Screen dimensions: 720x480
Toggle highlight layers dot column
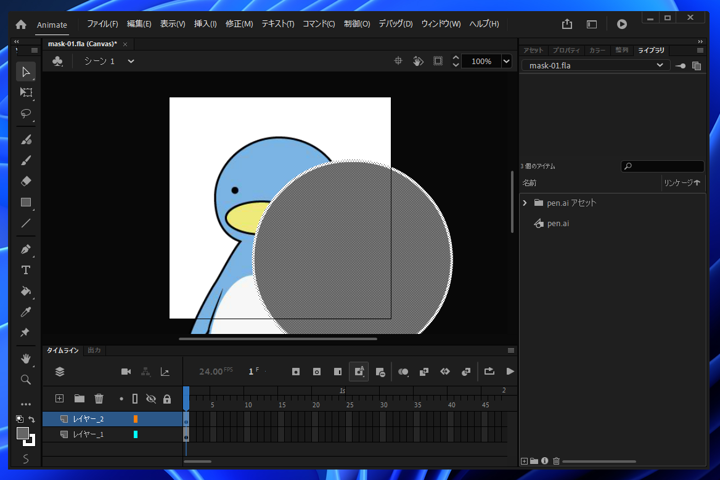pyautogui.click(x=121, y=399)
